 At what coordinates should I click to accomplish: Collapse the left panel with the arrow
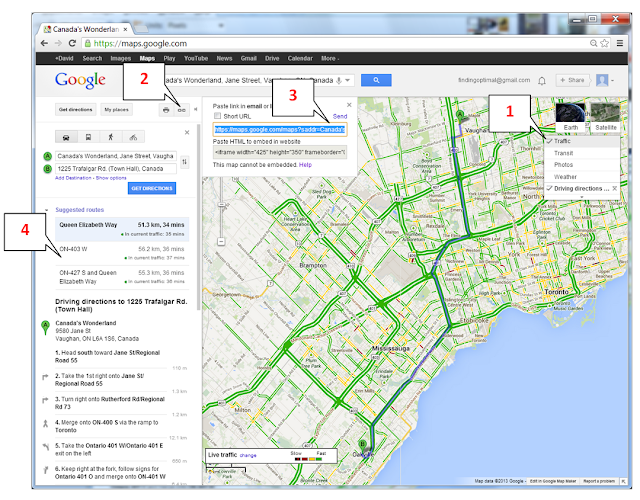[x=196, y=109]
